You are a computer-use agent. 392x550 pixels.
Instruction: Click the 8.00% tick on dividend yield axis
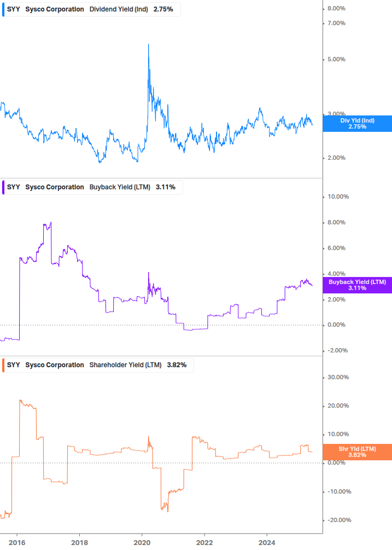[x=336, y=8]
